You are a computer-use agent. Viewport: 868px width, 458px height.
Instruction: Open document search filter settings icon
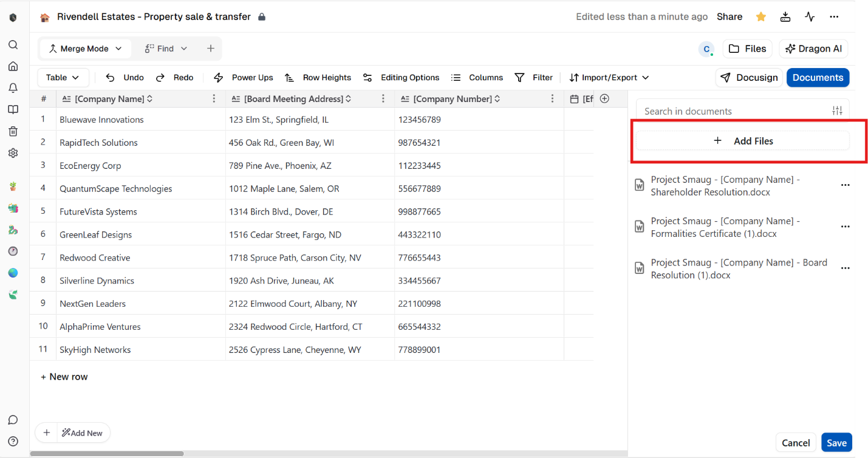pos(837,111)
